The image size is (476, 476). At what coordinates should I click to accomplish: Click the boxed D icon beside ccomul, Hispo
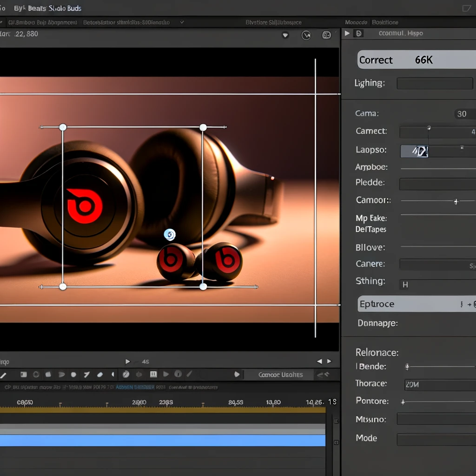(358, 33)
